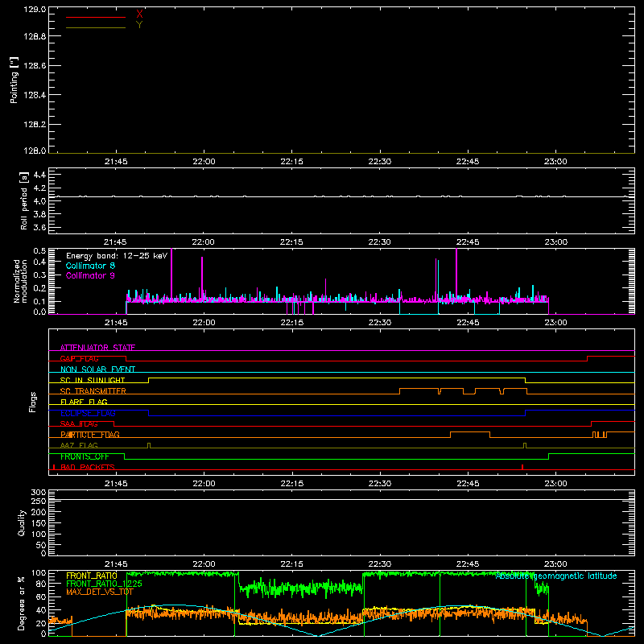Select the orange 'MAX_DET_VS_TOT' legend entry
The height and width of the screenshot is (644, 644).
pos(100,592)
